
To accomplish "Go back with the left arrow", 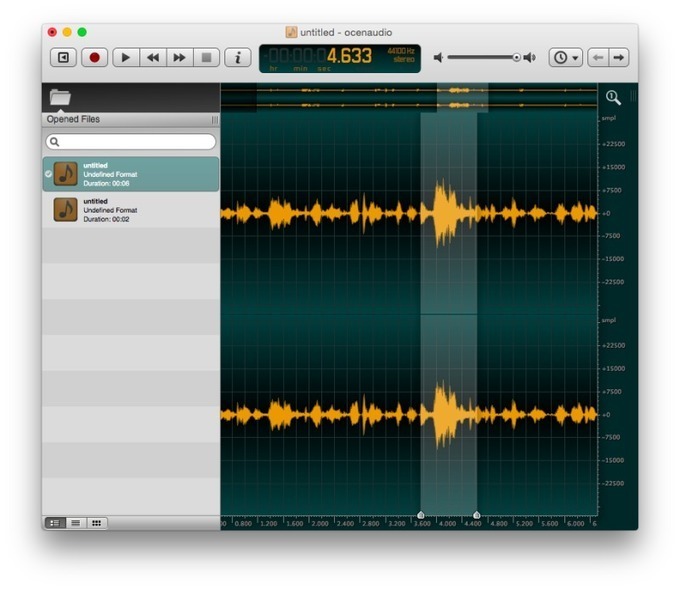I will coord(598,57).
